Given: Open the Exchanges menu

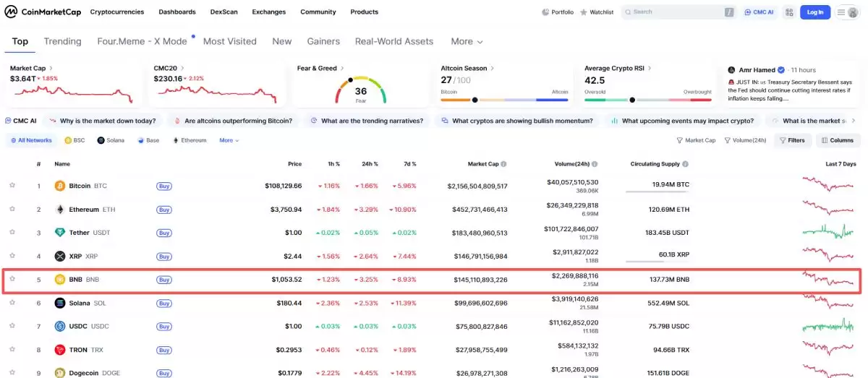Looking at the screenshot, I should (x=268, y=12).
